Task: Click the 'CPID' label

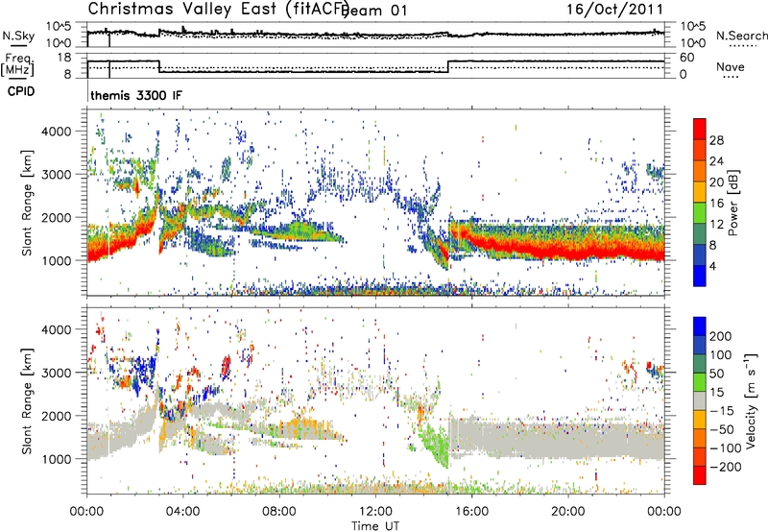Action: click(x=21, y=91)
